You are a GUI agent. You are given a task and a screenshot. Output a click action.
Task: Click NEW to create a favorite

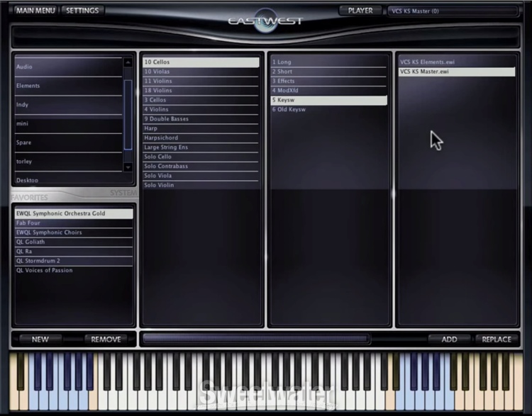click(40, 339)
